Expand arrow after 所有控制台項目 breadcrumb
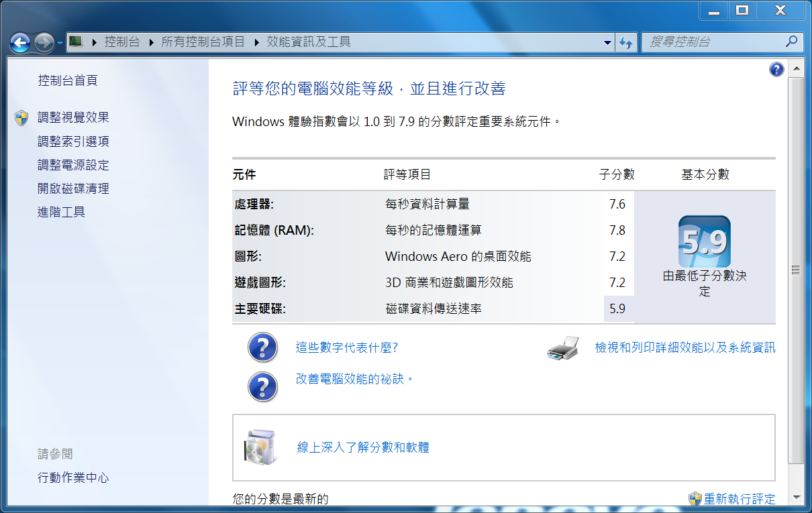The height and width of the screenshot is (513, 812). tap(256, 42)
